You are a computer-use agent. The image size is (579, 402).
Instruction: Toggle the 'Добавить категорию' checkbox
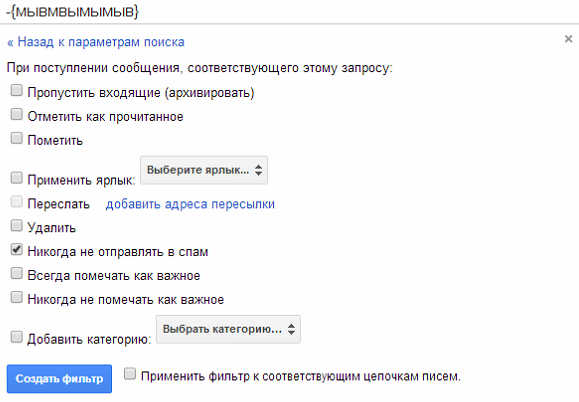[17, 337]
